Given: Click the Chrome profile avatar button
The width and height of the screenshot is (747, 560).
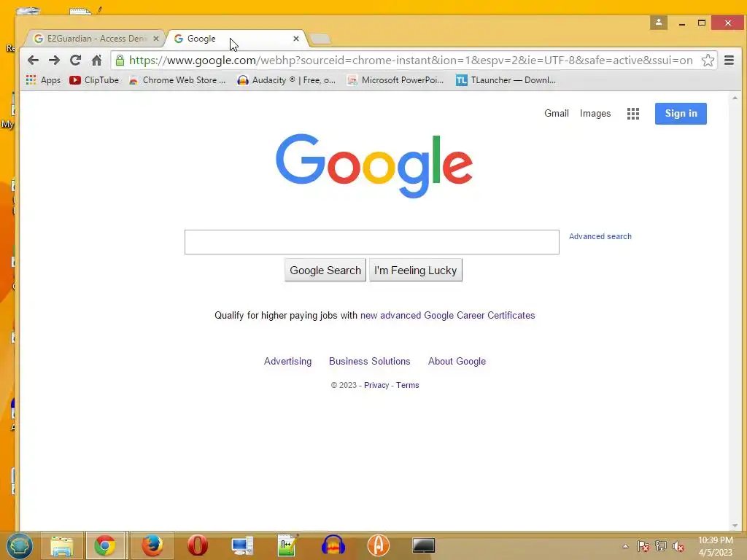Looking at the screenshot, I should [659, 23].
